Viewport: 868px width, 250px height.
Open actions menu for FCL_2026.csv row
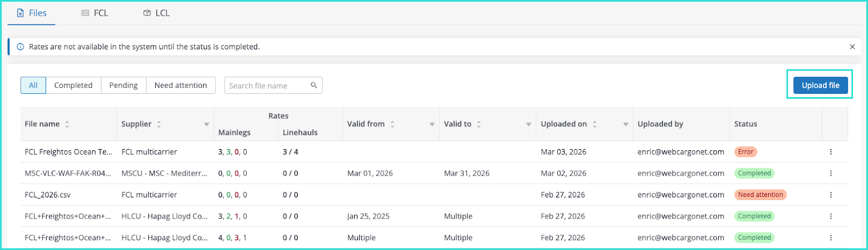click(831, 195)
